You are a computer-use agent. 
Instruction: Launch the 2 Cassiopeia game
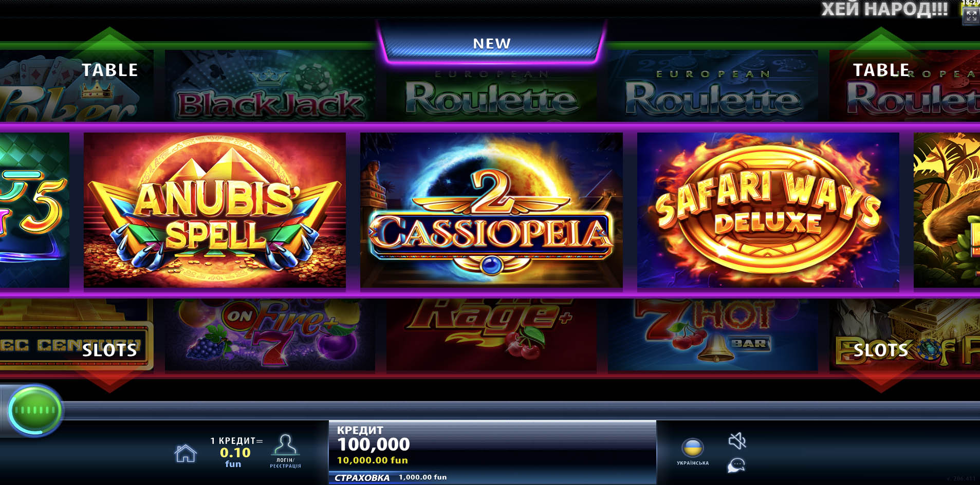click(x=491, y=210)
